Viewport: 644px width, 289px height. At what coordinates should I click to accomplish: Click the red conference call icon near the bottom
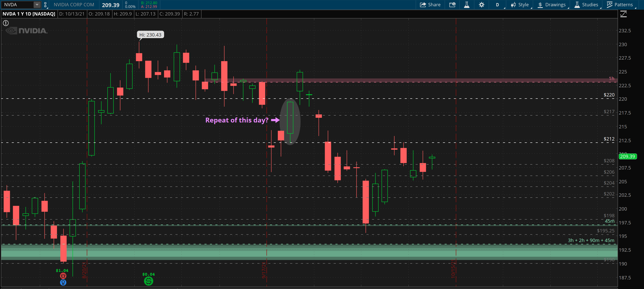tap(63, 276)
